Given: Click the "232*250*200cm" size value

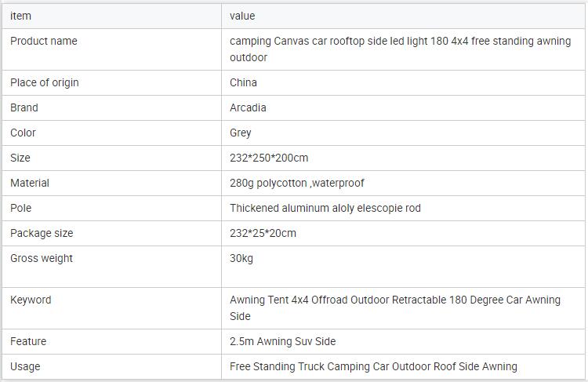Looking at the screenshot, I should (x=269, y=158).
